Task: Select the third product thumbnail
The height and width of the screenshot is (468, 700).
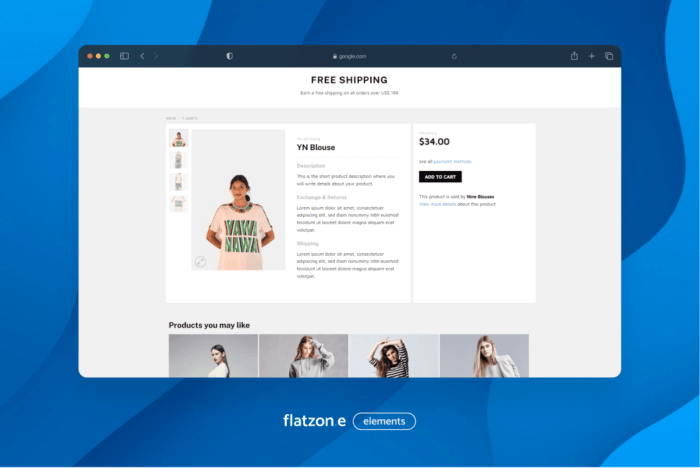Action: pos(178,182)
